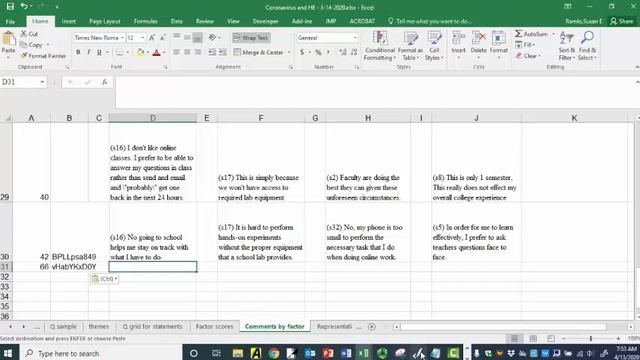The image size is (640, 360).
Task: Switch to Data ribbon tab
Action: 176,21
